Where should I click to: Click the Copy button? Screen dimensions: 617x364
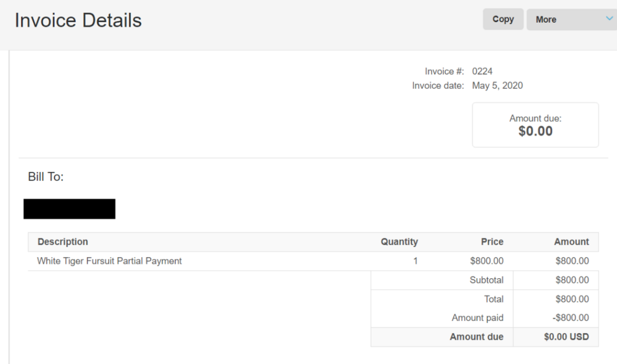[503, 19]
